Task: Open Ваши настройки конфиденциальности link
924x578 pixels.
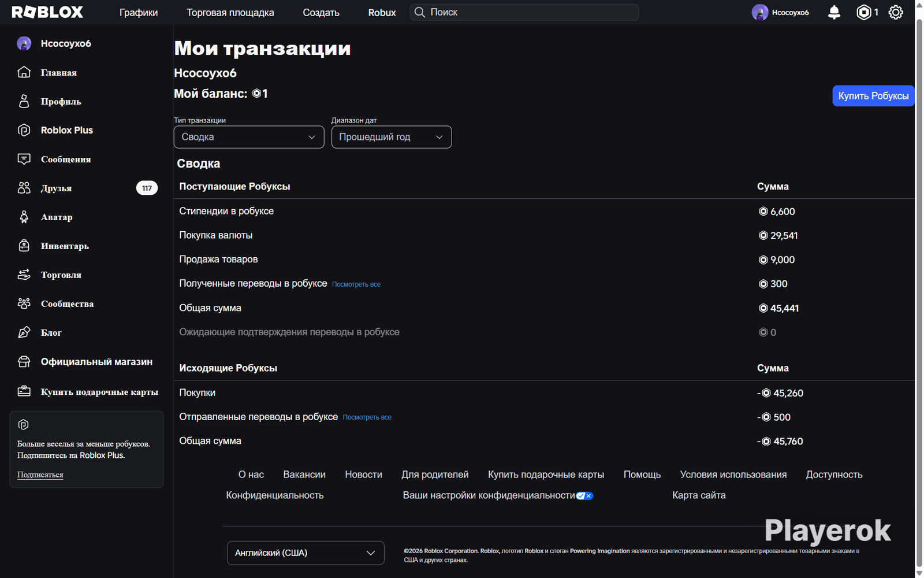Action: point(489,495)
